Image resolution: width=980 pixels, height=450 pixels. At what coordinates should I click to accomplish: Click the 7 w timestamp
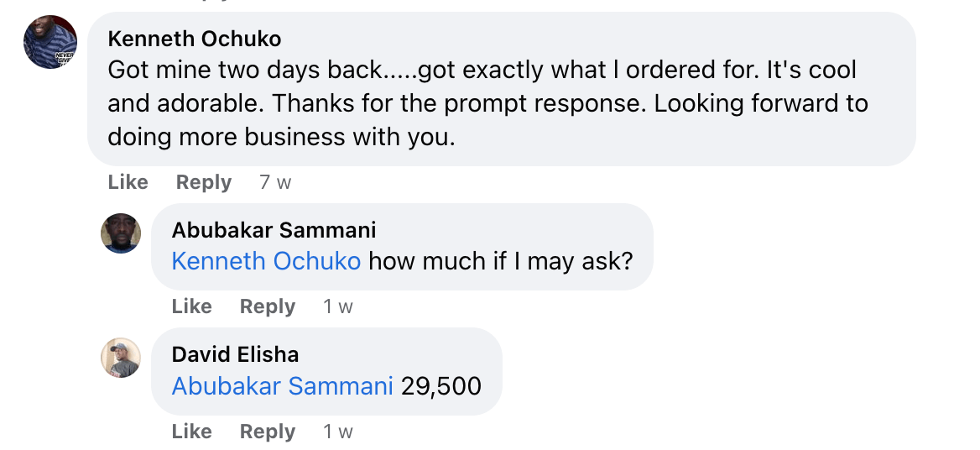click(x=275, y=182)
